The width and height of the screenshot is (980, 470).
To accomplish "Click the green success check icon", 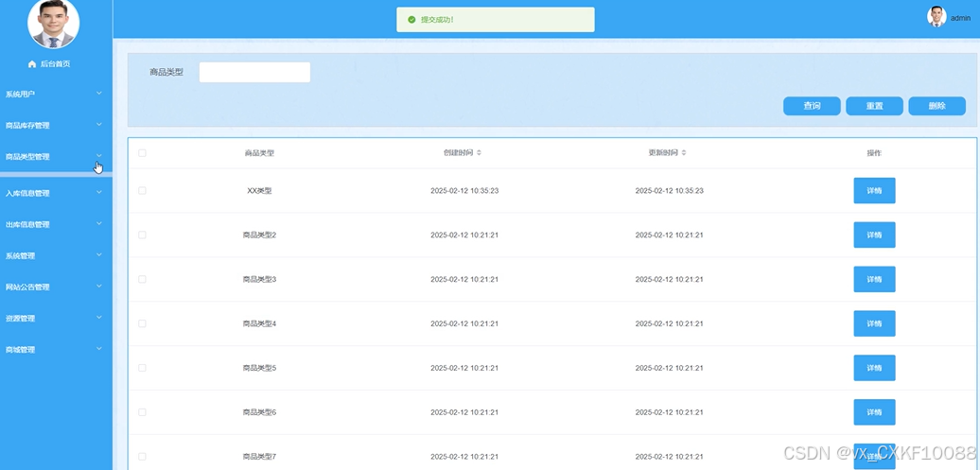I will [x=411, y=19].
